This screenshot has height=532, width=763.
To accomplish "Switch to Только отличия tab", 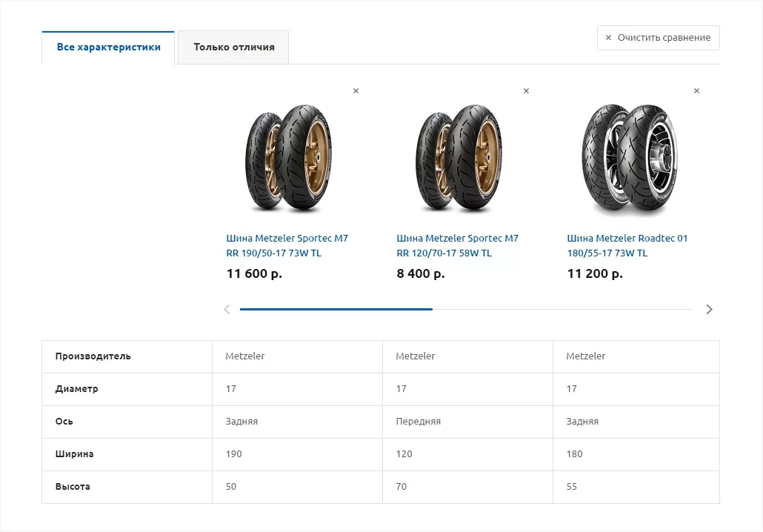I will [x=233, y=47].
